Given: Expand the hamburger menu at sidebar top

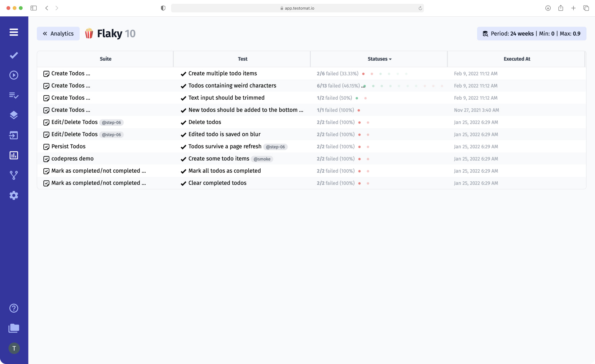Looking at the screenshot, I should pyautogui.click(x=14, y=32).
